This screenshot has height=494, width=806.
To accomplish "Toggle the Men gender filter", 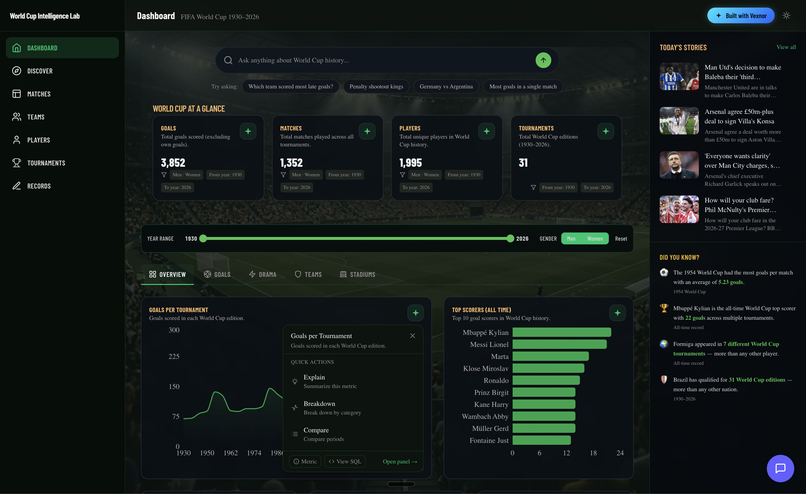I will pos(571,239).
